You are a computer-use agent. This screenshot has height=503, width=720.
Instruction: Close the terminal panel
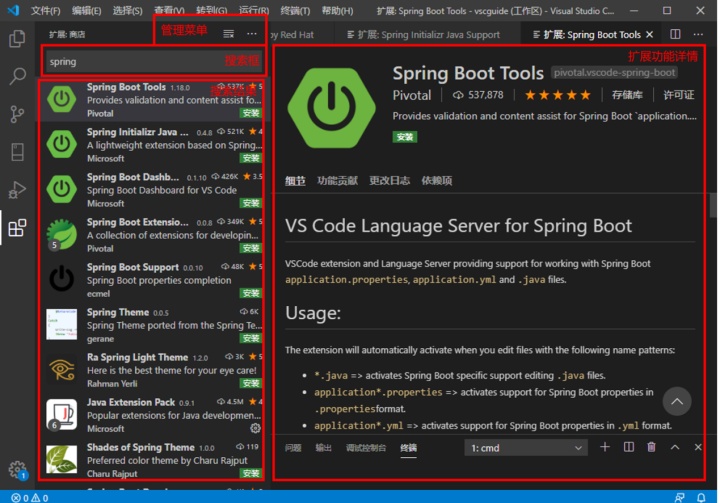pos(698,447)
